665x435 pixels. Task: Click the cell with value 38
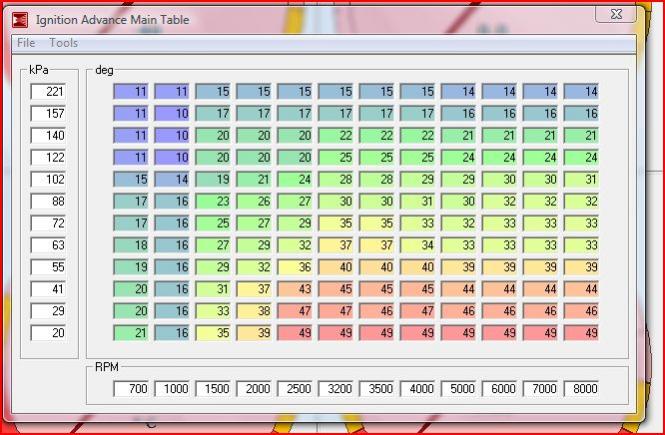coord(253,310)
